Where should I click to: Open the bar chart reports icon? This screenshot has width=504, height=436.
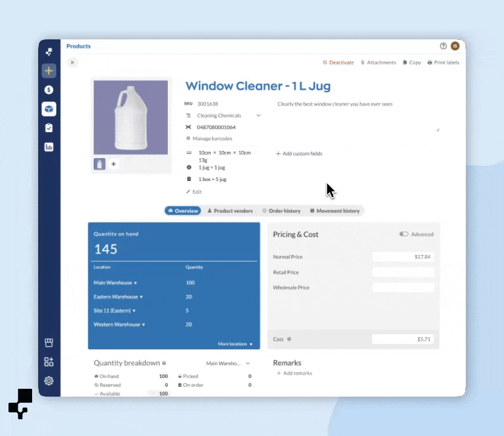point(49,147)
